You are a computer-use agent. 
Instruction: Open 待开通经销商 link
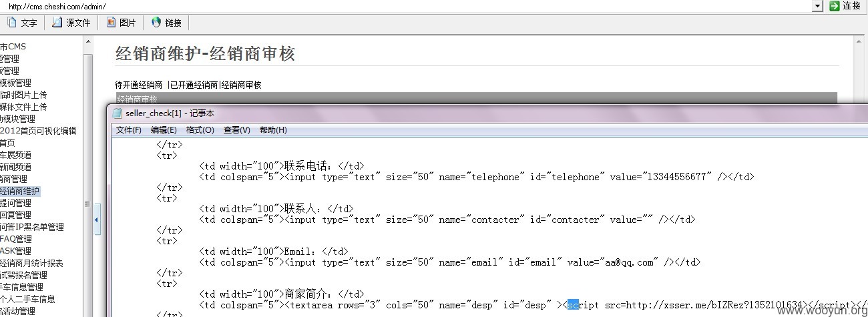click(x=139, y=85)
